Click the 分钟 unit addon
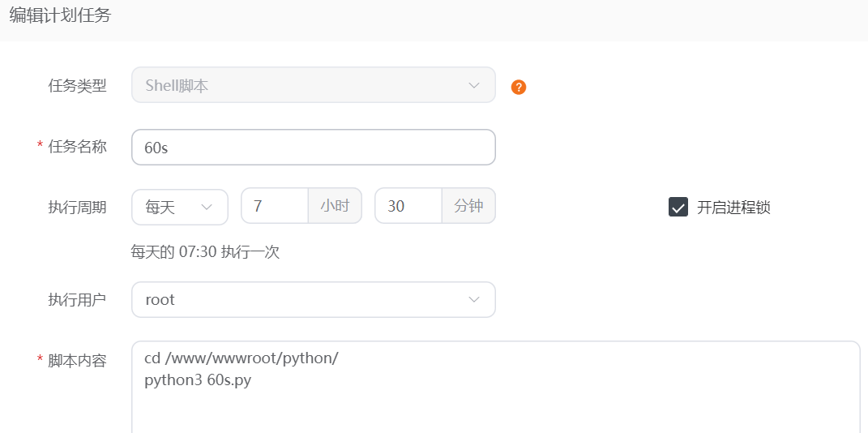 click(468, 207)
